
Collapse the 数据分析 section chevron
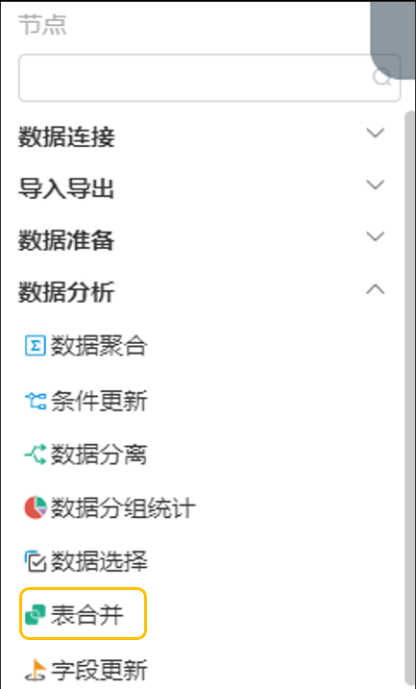click(376, 290)
